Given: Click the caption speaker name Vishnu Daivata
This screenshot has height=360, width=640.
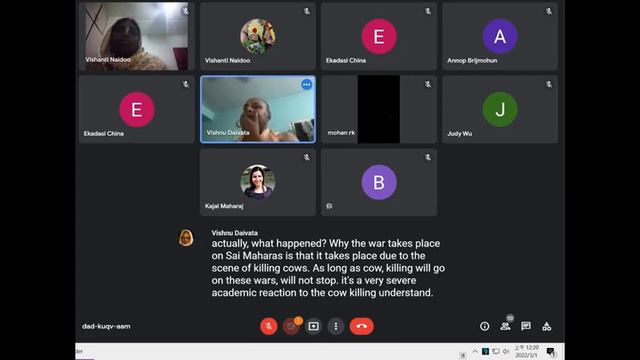Looking at the screenshot, I should [x=234, y=233].
